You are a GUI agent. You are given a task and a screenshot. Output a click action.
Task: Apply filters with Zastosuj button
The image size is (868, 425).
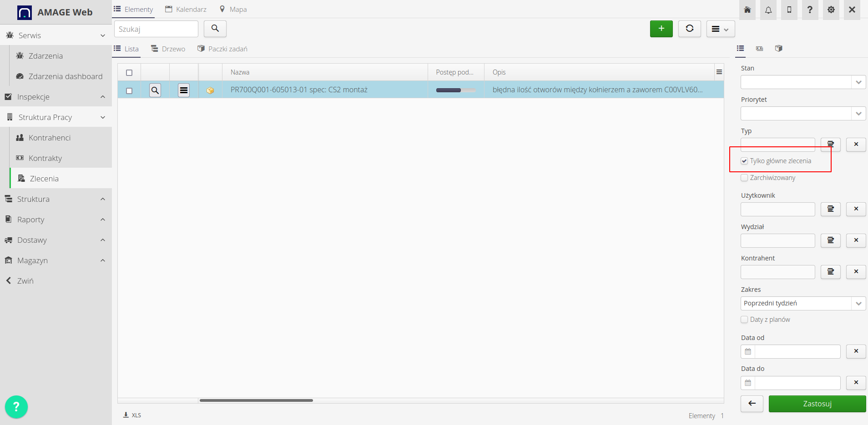tap(817, 404)
